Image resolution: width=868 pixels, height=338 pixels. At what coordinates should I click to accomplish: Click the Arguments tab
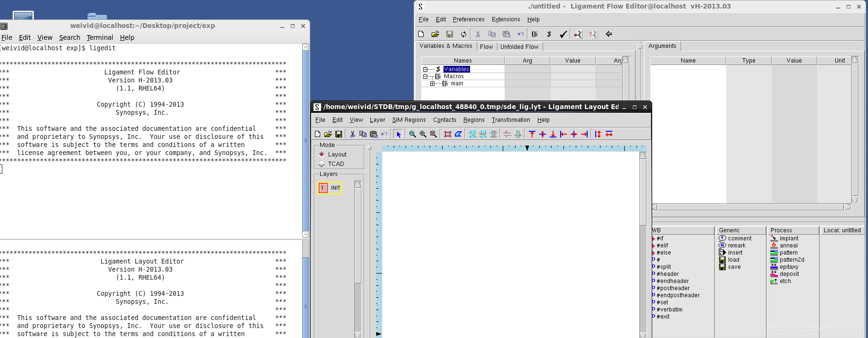point(662,46)
